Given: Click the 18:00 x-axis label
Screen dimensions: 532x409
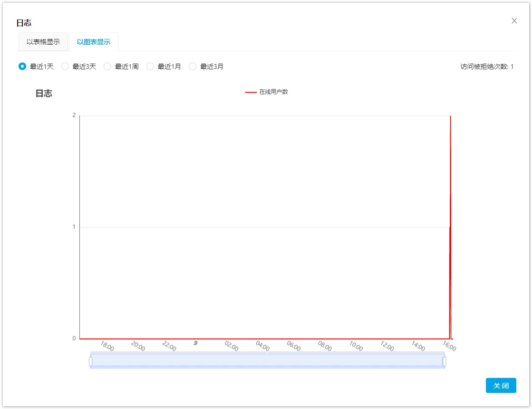Looking at the screenshot, I should [x=107, y=346].
